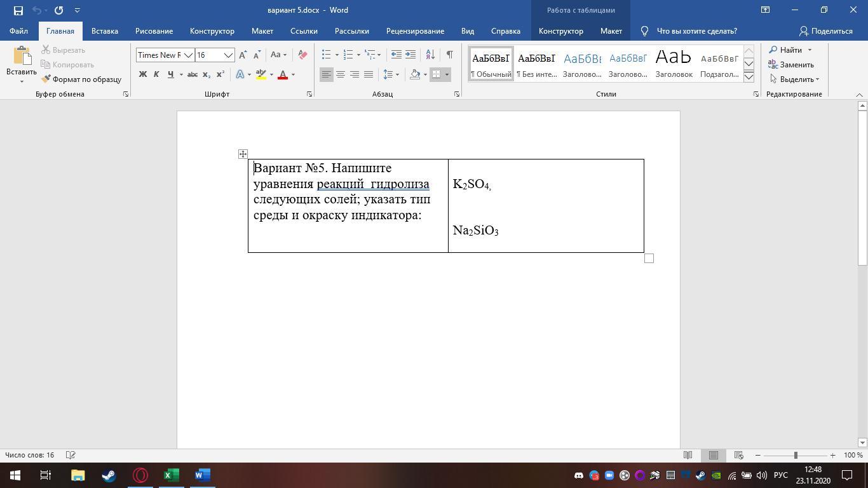The width and height of the screenshot is (868, 488).
Task: Click the Strikethrough abc icon
Action: [x=192, y=75]
